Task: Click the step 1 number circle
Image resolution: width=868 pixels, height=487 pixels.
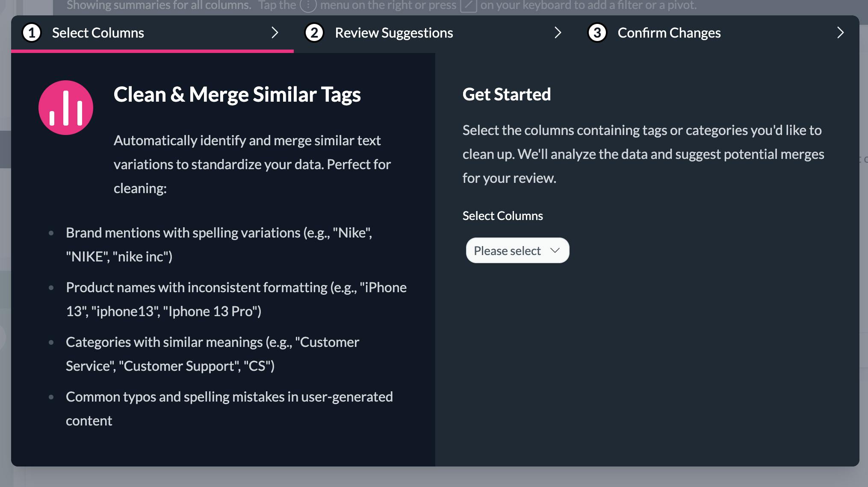Action: 32,33
